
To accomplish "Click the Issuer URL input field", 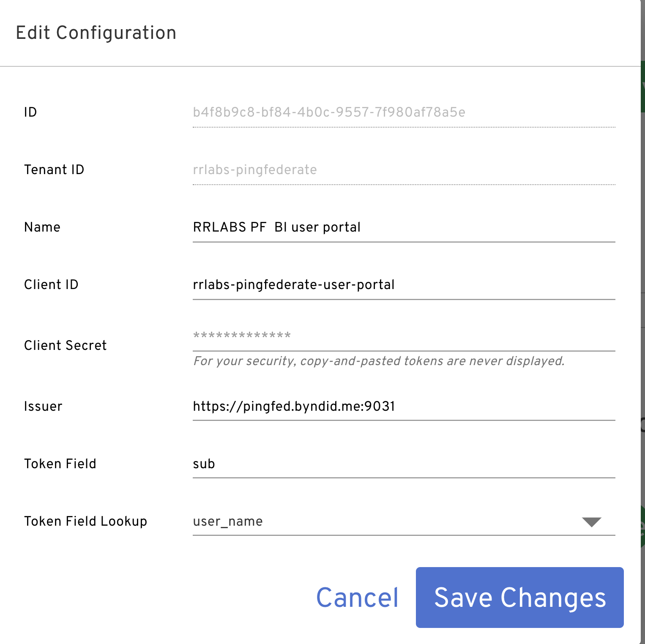I will tap(403, 407).
